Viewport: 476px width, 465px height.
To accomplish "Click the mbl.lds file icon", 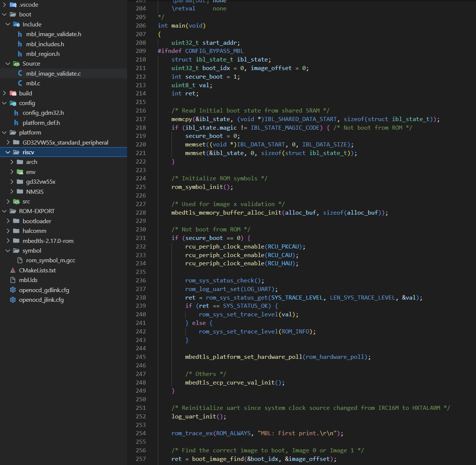I will coord(13,280).
